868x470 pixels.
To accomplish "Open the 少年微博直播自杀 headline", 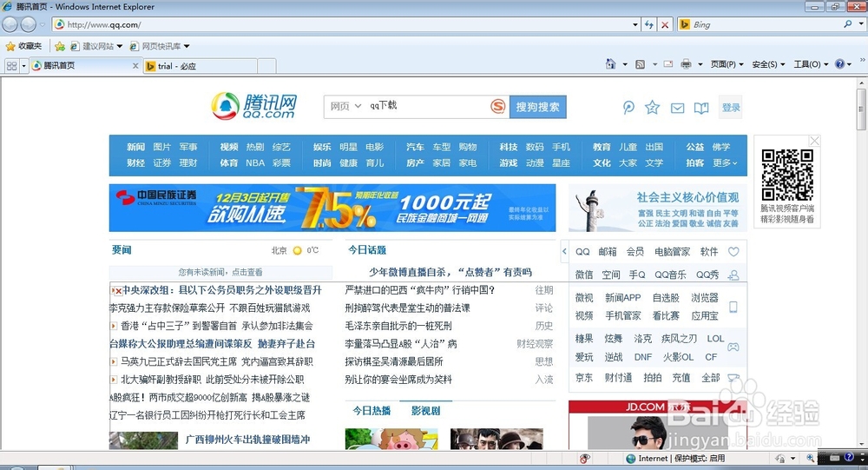I will [450, 272].
